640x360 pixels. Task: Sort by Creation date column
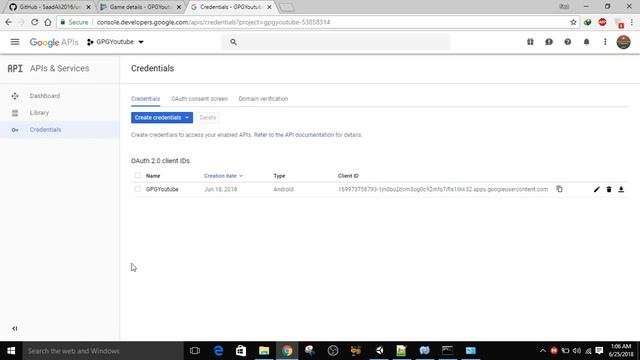click(223, 176)
